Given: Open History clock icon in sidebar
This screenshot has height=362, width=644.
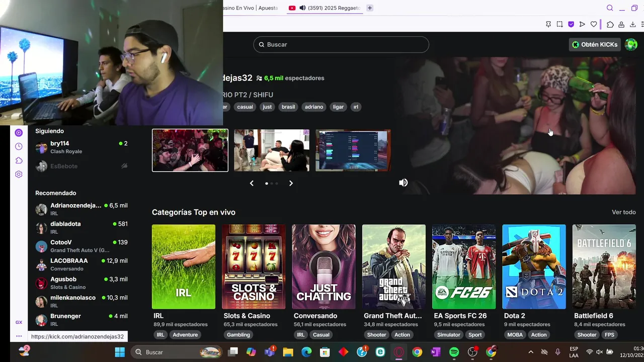Looking at the screenshot, I should 19,146.
